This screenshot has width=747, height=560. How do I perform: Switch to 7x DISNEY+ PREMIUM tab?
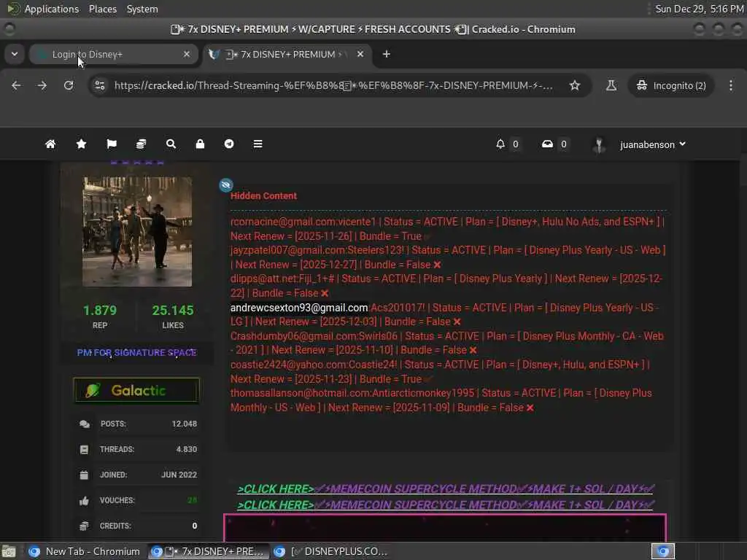click(x=288, y=54)
